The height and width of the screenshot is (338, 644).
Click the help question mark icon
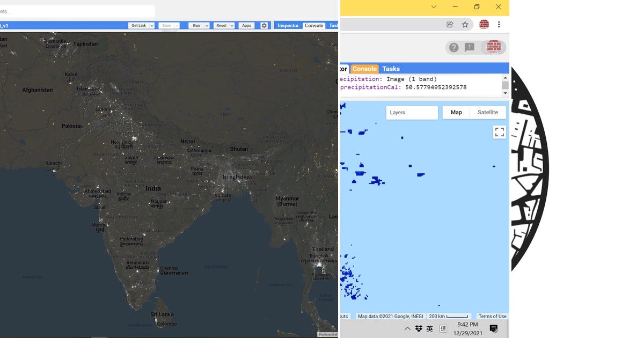tap(453, 47)
